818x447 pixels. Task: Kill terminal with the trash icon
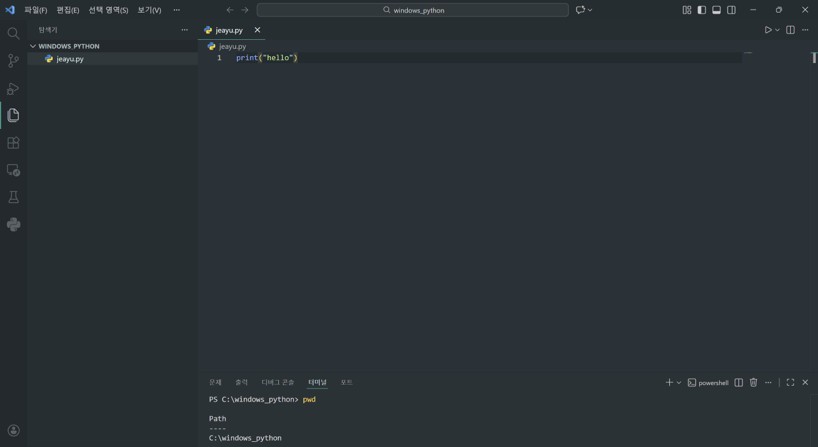(753, 382)
